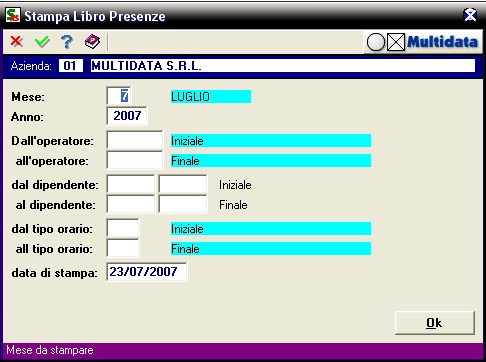Click the all tipo orario input field
The image size is (486, 362).
pos(123,248)
